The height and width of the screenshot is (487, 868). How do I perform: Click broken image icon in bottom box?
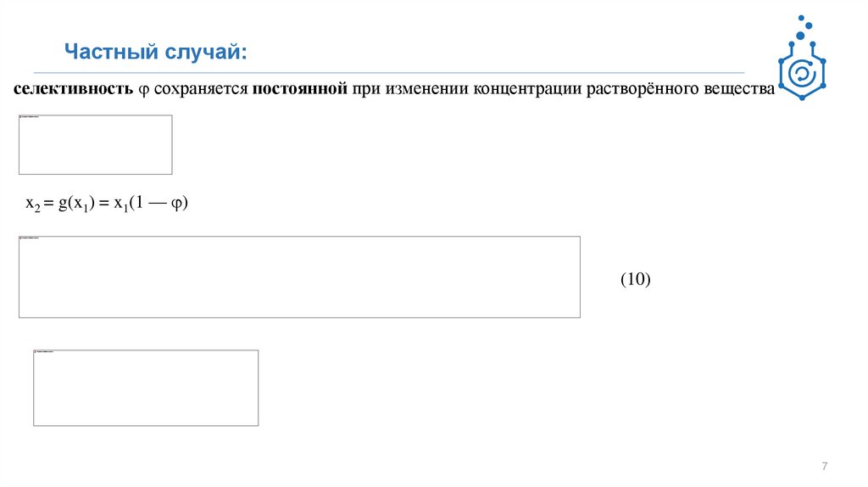pos(36,353)
